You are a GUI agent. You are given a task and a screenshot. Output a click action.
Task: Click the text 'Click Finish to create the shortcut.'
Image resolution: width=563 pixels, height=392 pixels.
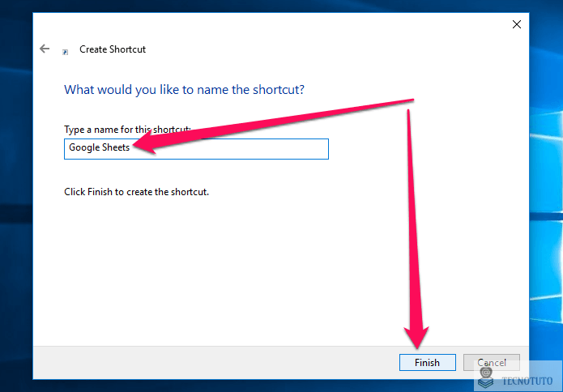click(136, 192)
